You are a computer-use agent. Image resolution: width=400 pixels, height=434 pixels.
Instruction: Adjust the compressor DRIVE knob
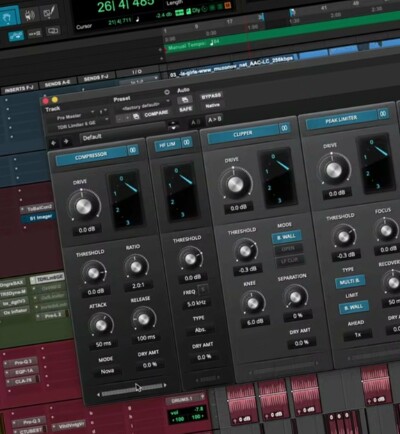click(x=84, y=206)
